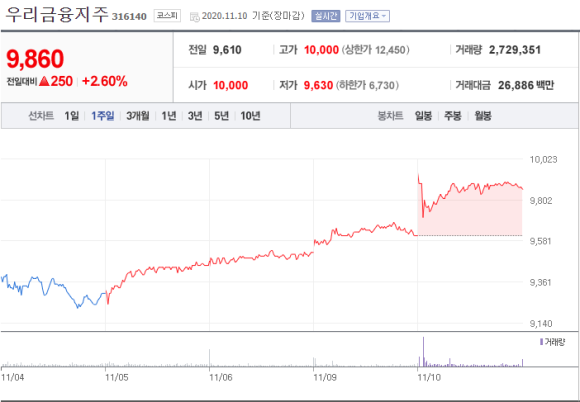Image resolution: width=580 pixels, height=402 pixels.
Task: Click the 11/09 date axis label
Action: pyautogui.click(x=325, y=377)
